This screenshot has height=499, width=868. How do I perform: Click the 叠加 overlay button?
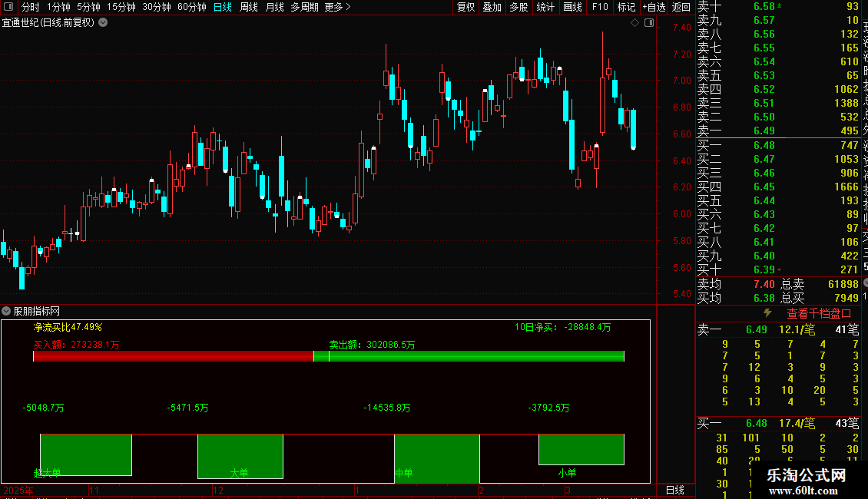pyautogui.click(x=492, y=7)
